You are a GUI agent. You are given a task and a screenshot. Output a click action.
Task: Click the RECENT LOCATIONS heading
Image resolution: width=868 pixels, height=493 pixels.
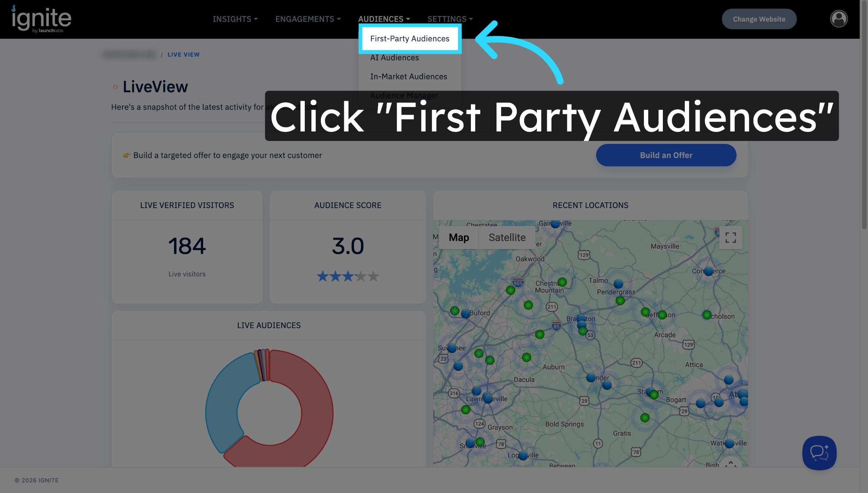(x=590, y=205)
